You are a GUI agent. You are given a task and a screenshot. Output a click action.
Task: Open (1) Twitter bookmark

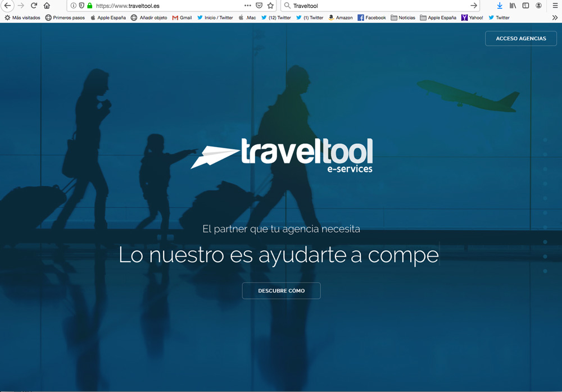[x=310, y=17]
